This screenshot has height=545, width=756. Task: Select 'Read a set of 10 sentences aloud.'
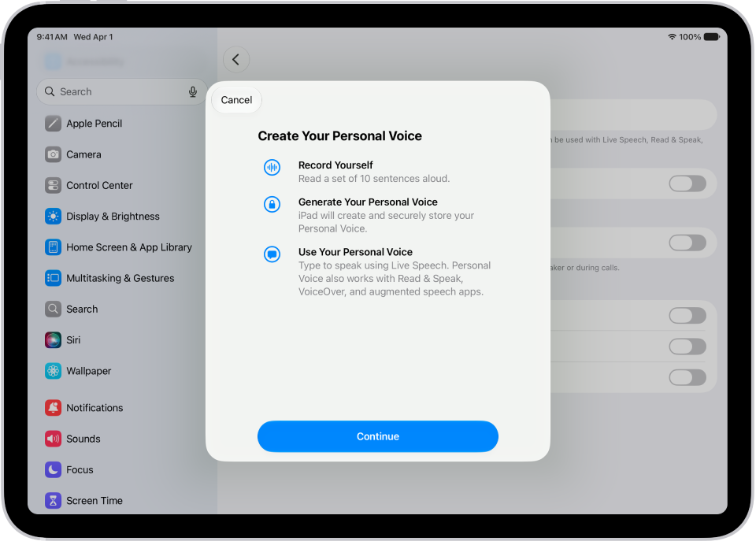tap(374, 179)
